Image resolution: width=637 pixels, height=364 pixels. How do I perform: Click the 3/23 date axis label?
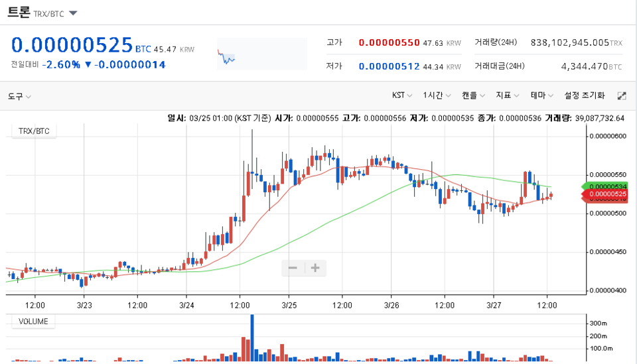[84, 305]
